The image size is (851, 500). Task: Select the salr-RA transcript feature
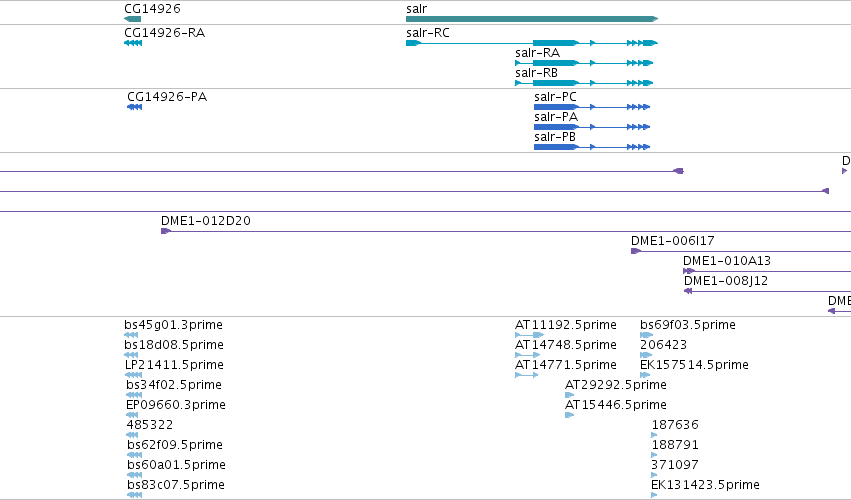[x=584, y=63]
